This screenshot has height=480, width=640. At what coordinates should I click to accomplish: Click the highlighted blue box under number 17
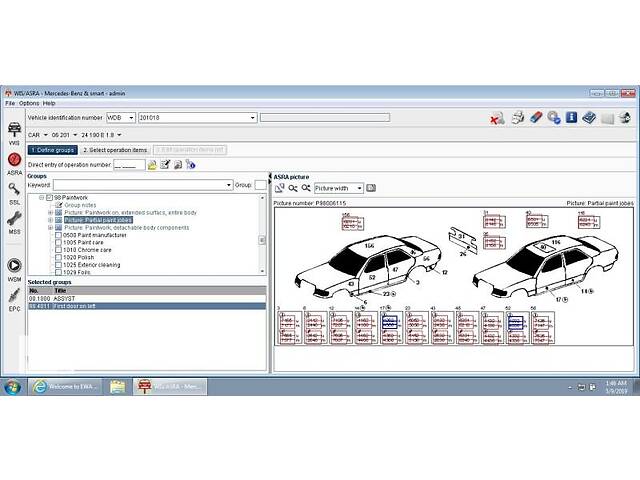click(x=389, y=322)
